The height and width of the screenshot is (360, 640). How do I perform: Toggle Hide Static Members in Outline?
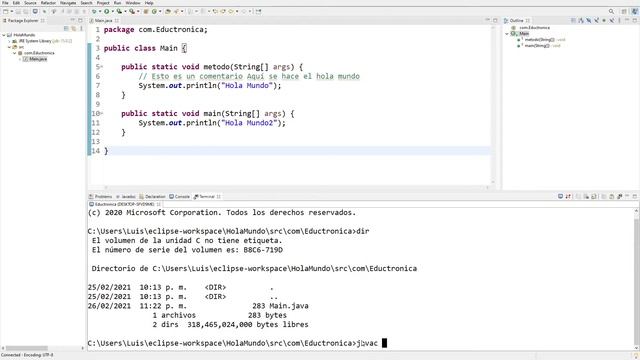coord(596,20)
